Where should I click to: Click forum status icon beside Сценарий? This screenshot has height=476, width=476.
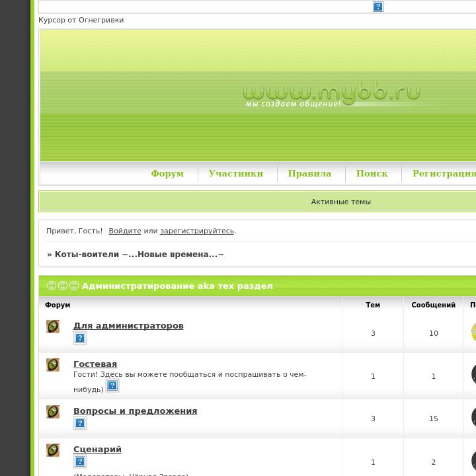53,450
